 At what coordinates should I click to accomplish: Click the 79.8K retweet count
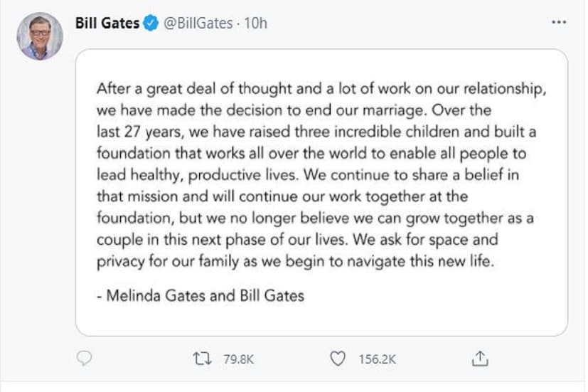[238, 359]
